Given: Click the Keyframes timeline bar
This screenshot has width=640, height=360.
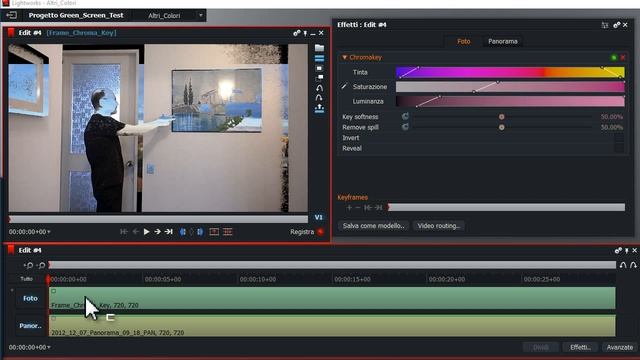Looking at the screenshot, I should [x=507, y=207].
